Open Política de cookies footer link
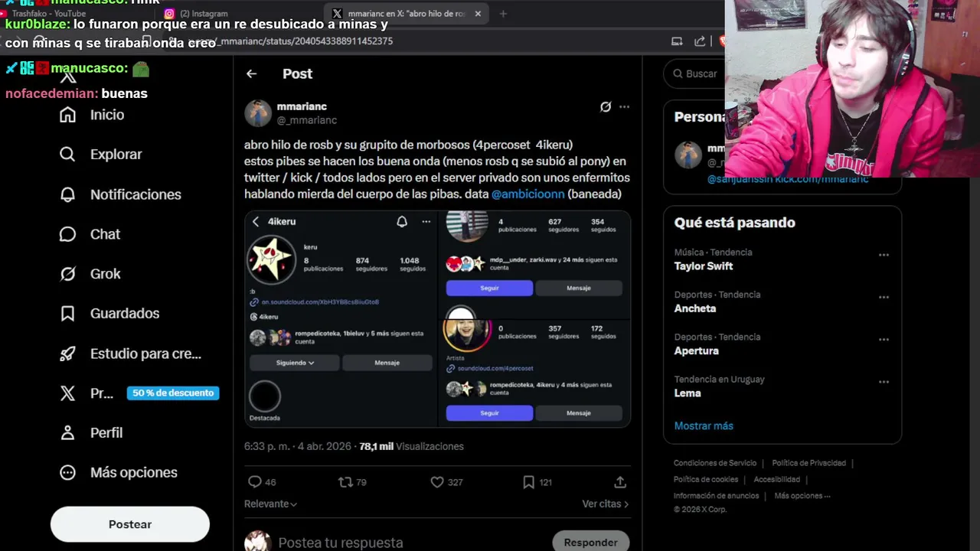This screenshot has height=551, width=980. pos(706,479)
